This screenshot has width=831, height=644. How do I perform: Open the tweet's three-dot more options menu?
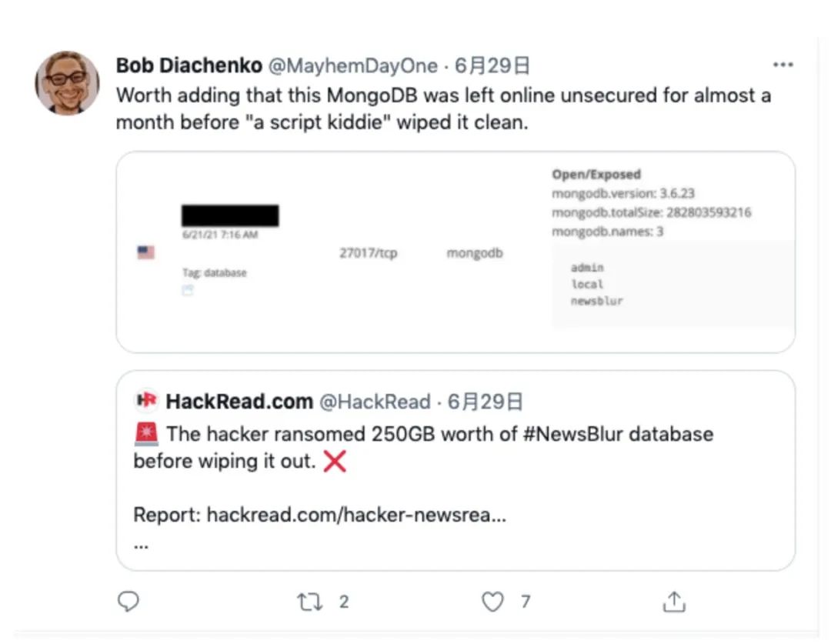point(783,65)
